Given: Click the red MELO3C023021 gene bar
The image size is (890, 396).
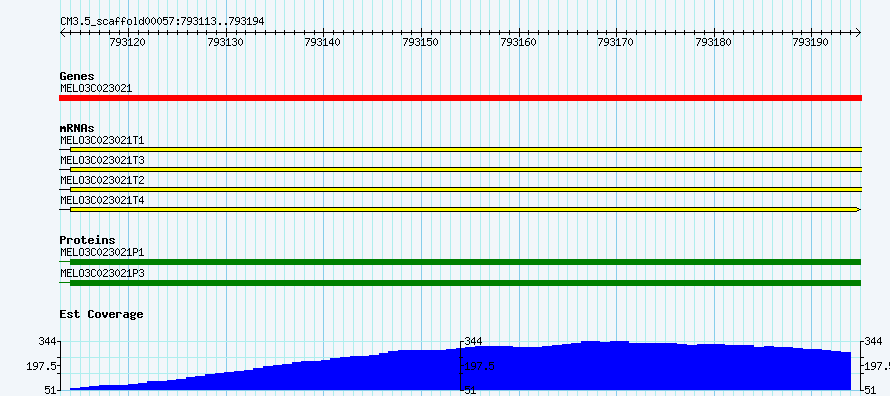Looking at the screenshot, I should point(460,98).
